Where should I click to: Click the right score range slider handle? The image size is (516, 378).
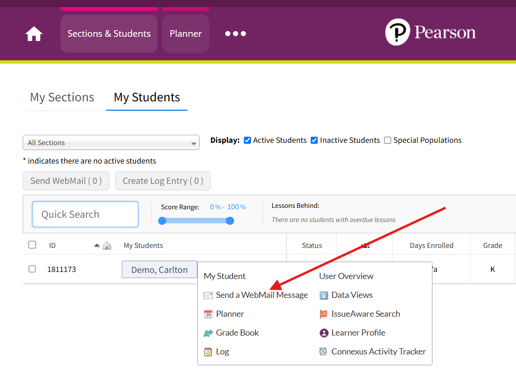click(x=230, y=221)
